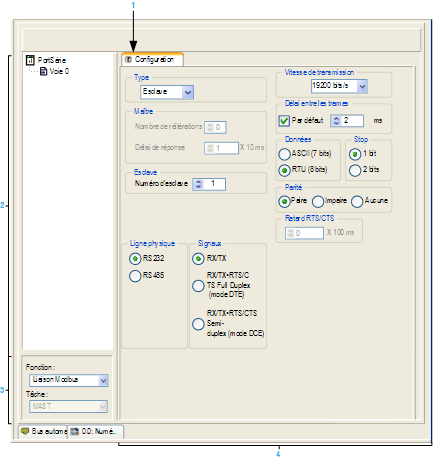Click the Délai entre les trames spinner
This screenshot has height=460, width=433.
336,120
